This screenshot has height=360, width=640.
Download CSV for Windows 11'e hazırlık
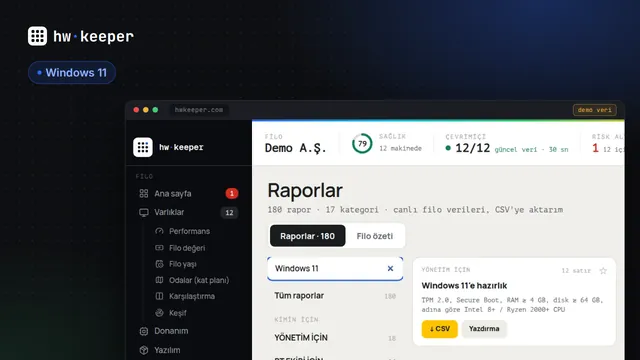coord(440,329)
